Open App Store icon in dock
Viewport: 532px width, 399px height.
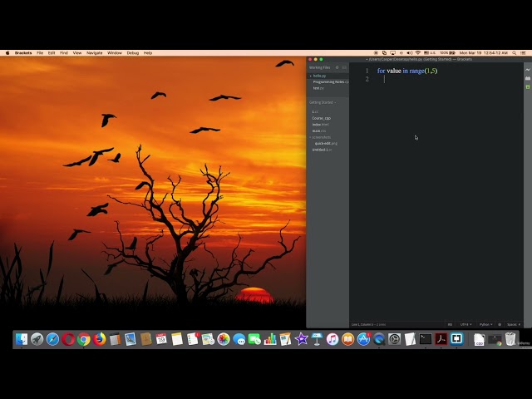pyautogui.click(x=363, y=339)
